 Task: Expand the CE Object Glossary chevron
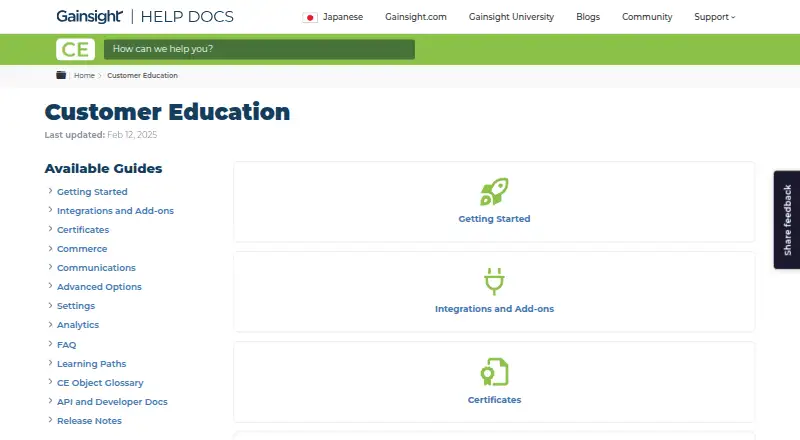[x=50, y=382]
